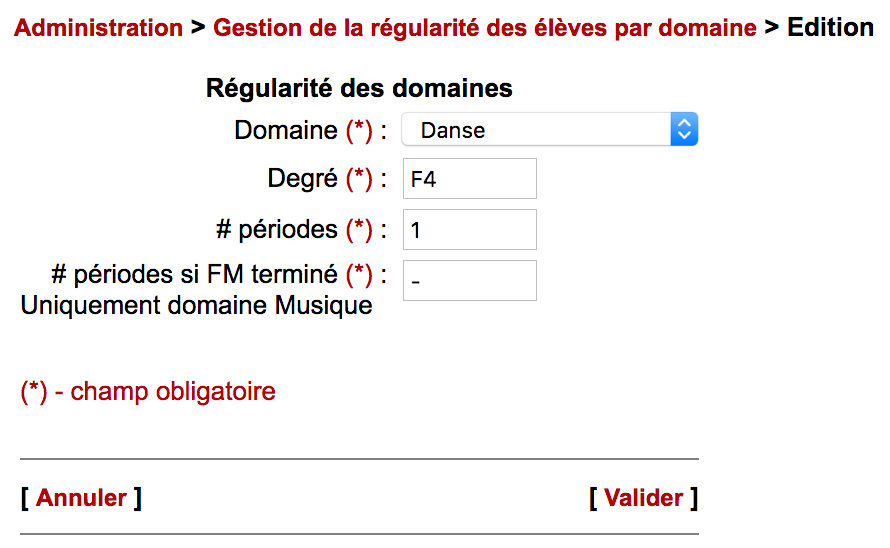Select the FM terminé périodes input field
The image size is (890, 548).
[469, 281]
